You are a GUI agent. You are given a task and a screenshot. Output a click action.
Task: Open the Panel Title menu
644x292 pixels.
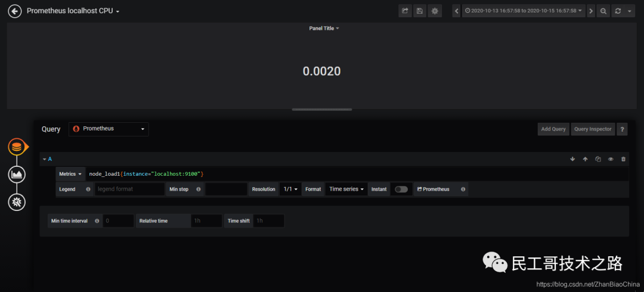[x=324, y=29]
